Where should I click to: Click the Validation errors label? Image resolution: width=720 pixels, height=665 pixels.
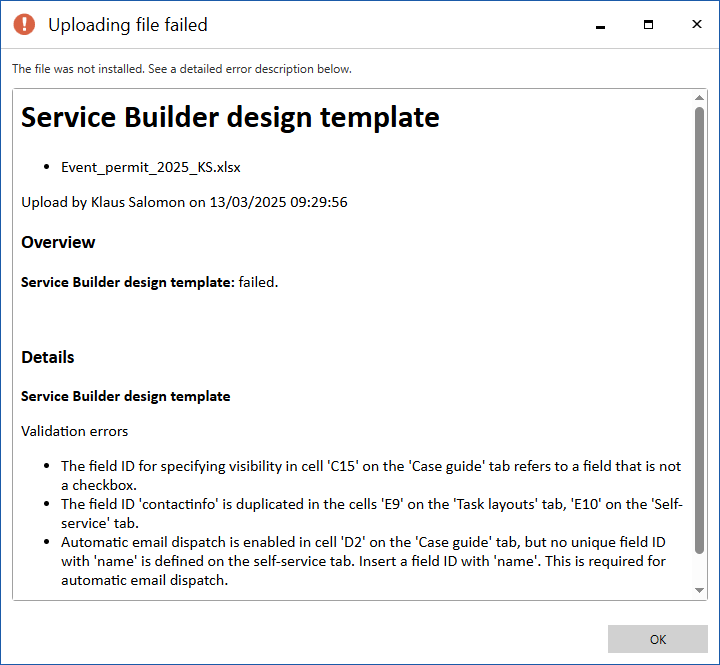(x=74, y=431)
